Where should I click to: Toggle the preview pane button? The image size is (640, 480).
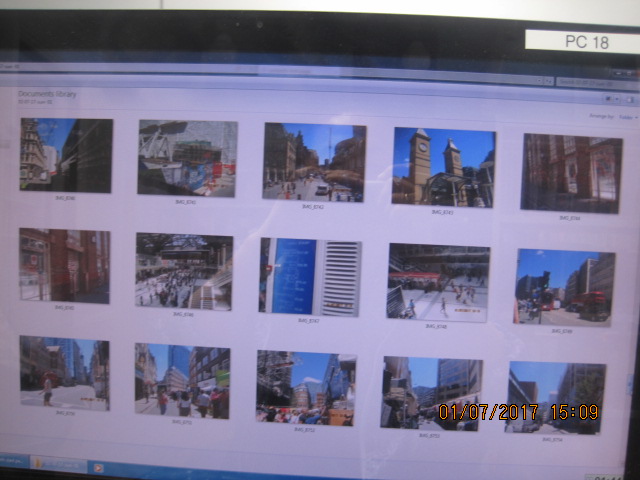tap(630, 100)
